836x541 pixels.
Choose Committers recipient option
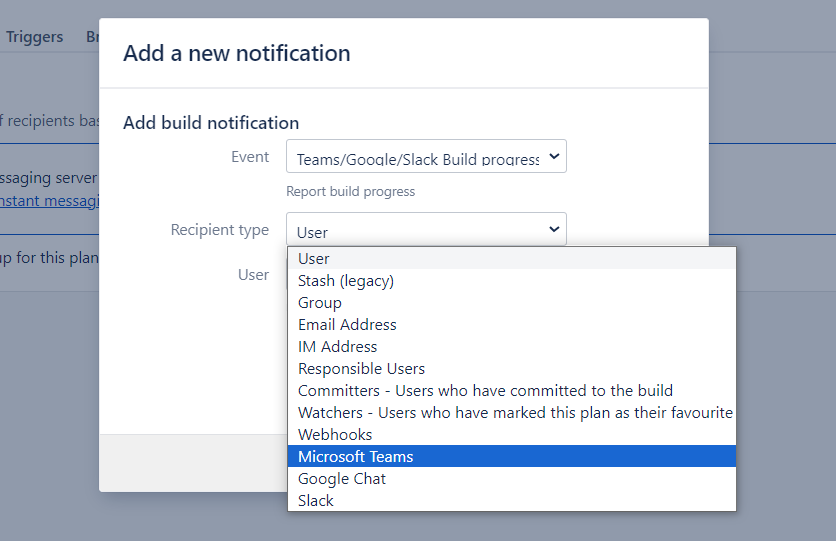tap(485, 390)
